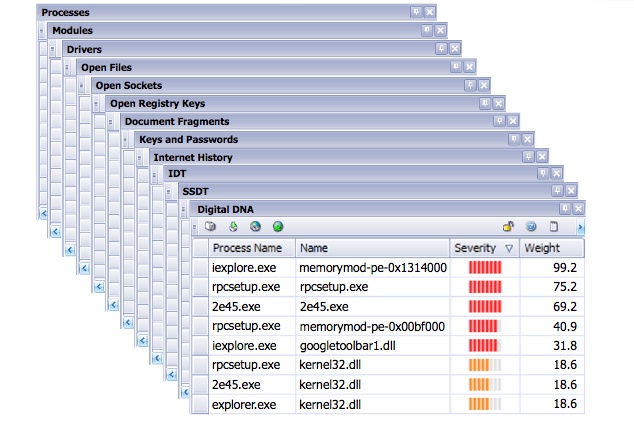Switch to the Keys and Passwords panel
The width and height of the screenshot is (634, 422).
[x=188, y=139]
